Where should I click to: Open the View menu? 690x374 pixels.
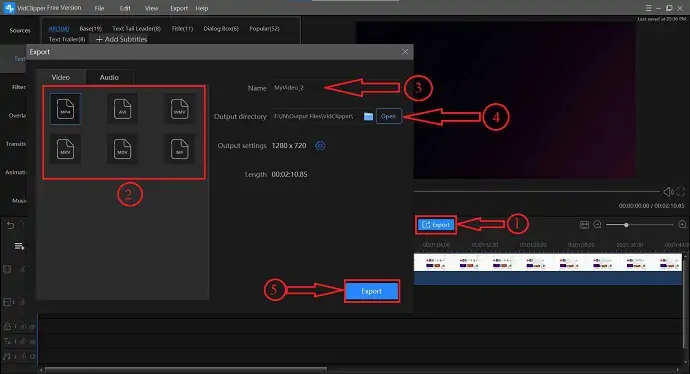(x=151, y=8)
